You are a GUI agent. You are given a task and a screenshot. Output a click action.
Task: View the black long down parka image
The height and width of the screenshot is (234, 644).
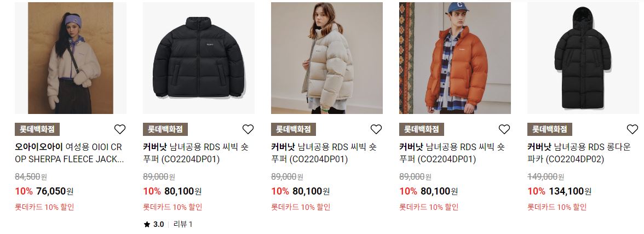(583, 58)
